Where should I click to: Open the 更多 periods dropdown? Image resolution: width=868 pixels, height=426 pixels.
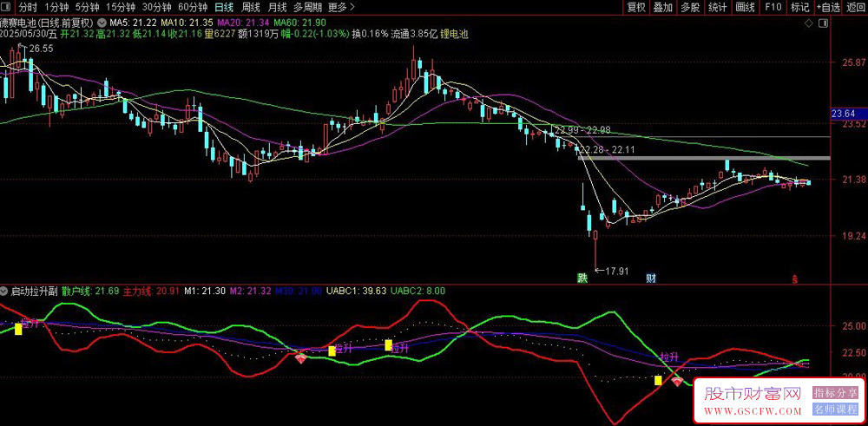[x=341, y=7]
